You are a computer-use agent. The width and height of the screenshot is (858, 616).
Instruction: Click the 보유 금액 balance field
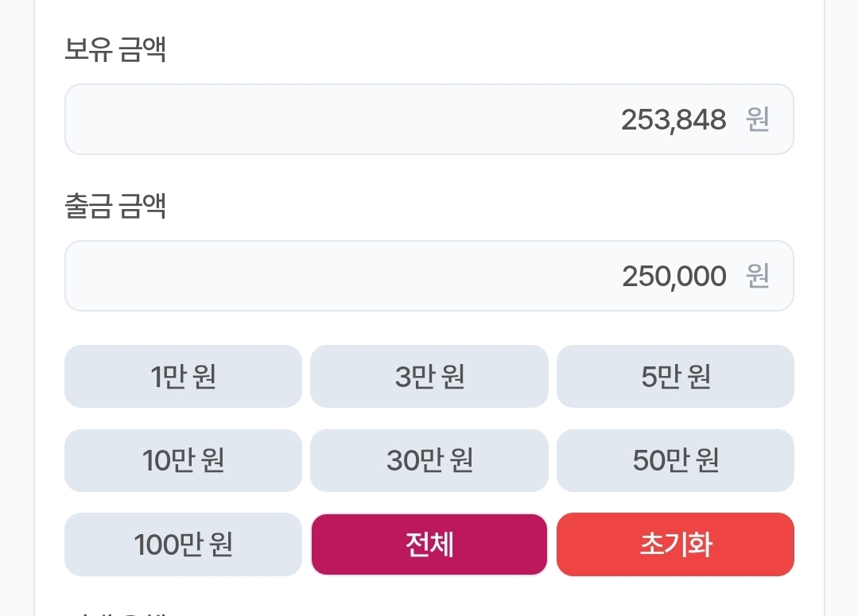point(429,119)
